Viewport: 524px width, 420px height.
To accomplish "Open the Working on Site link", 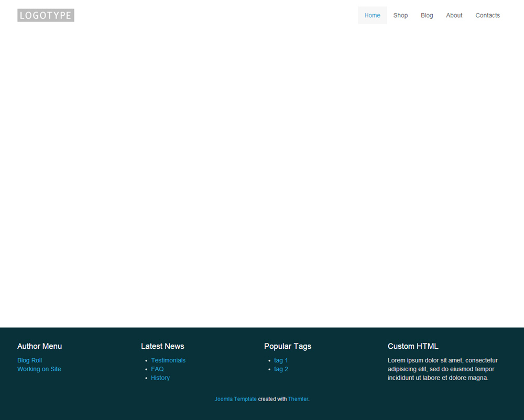I will click(39, 369).
